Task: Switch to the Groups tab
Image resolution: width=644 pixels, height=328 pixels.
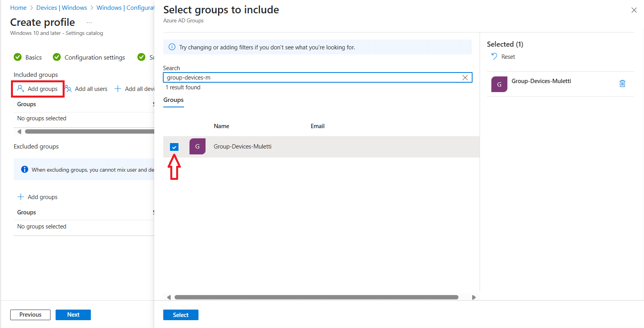Action: pos(173,100)
